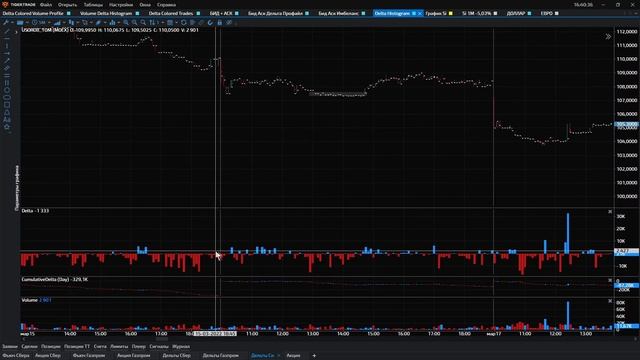Click the table grid icon in toolbar
The height and width of the screenshot is (360, 640).
click(170, 22)
